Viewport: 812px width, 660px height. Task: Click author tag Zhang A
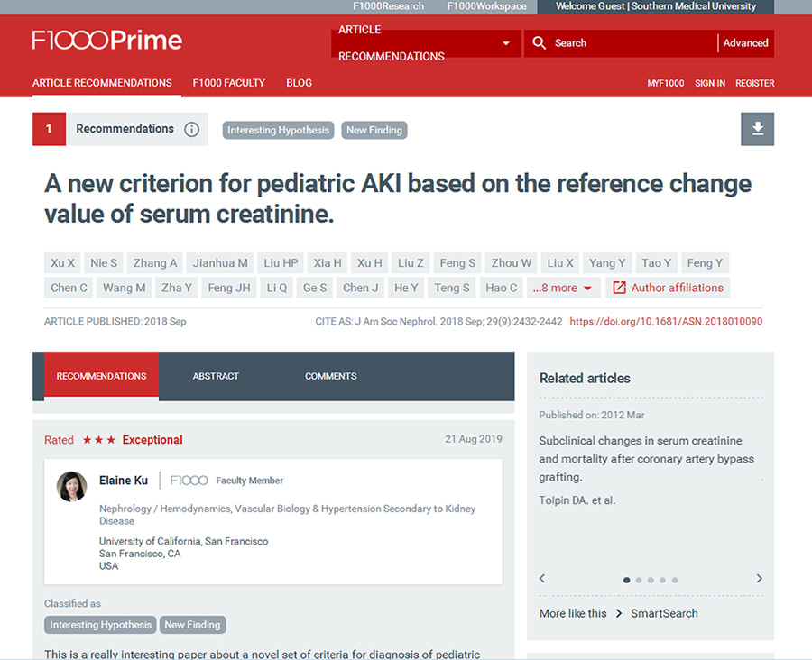pyautogui.click(x=155, y=263)
